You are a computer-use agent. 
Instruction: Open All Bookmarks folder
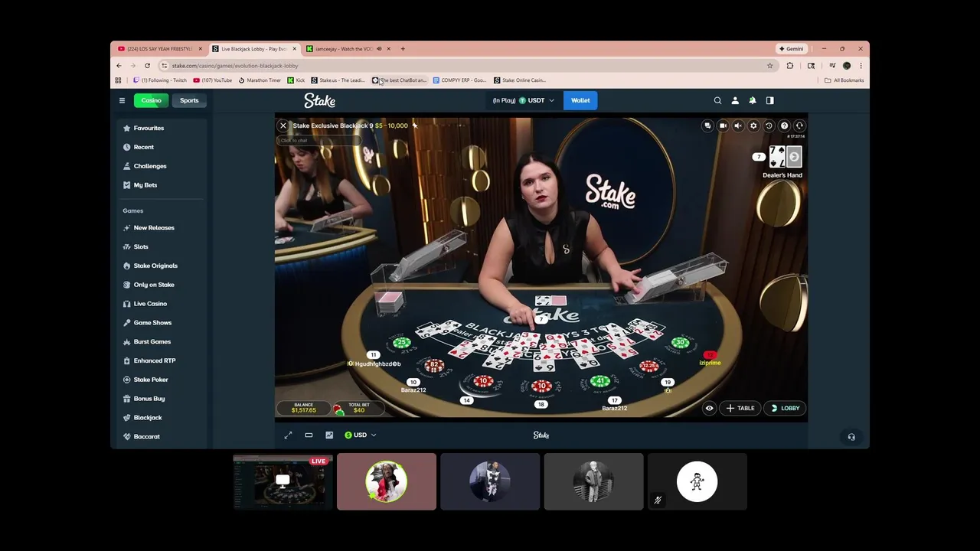pyautogui.click(x=844, y=80)
